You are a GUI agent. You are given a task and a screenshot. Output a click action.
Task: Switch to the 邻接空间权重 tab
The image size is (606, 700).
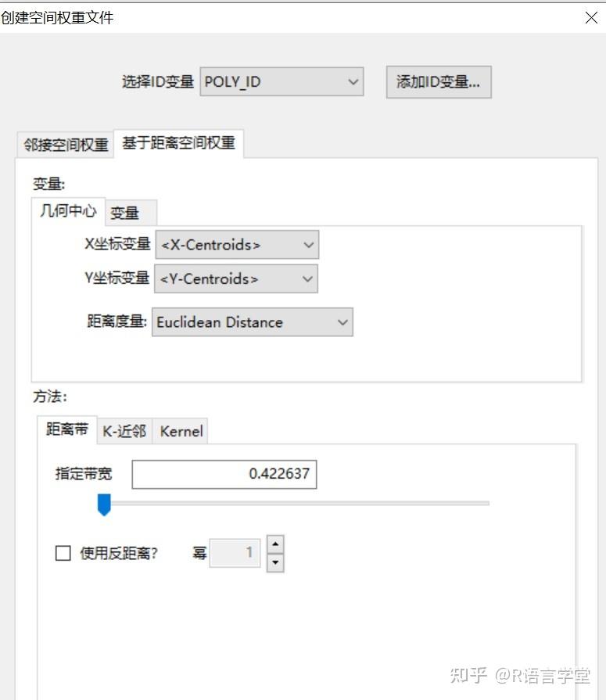[63, 144]
